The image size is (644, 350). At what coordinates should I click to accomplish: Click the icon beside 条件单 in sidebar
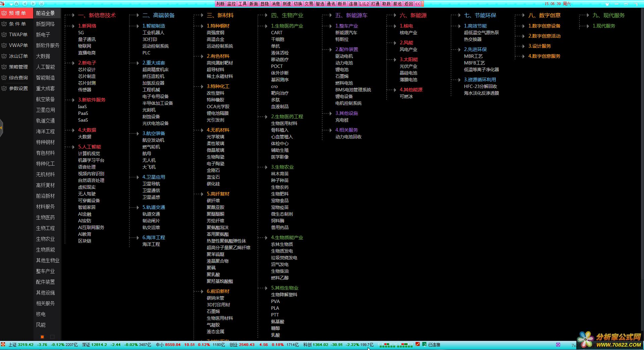(4, 24)
